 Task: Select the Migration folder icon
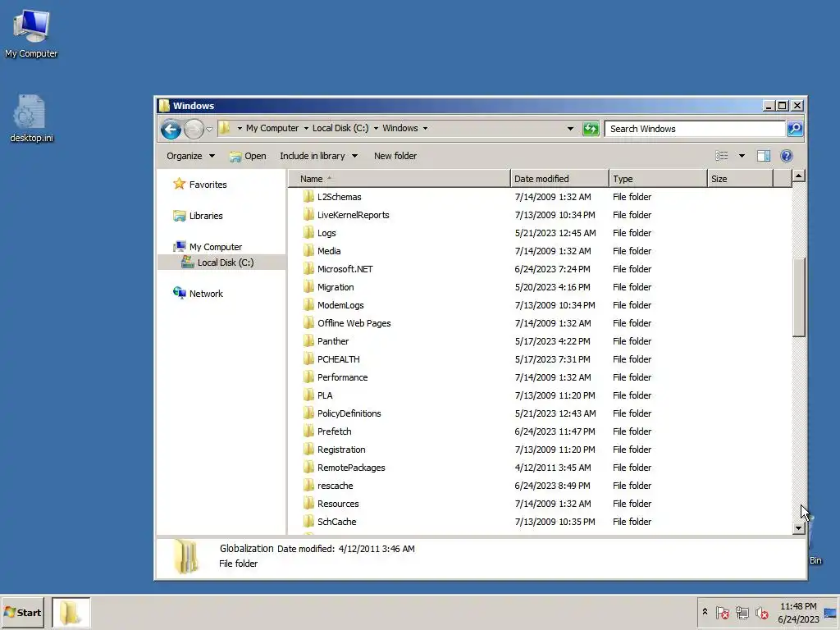308,287
